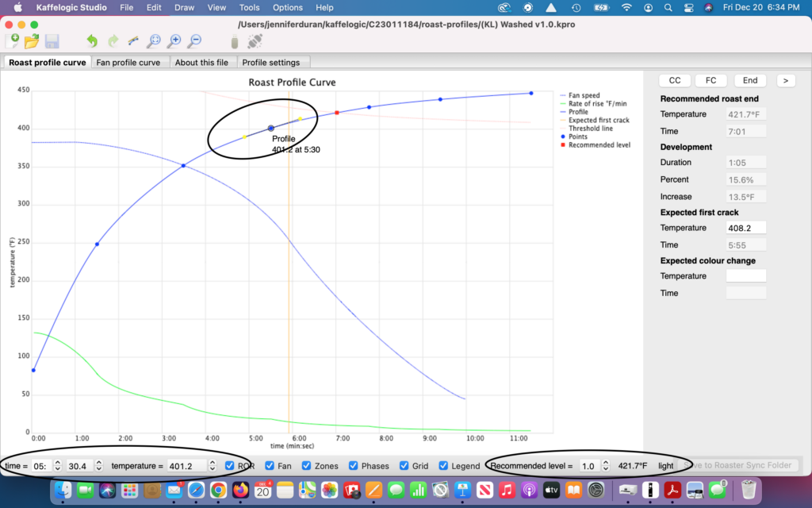This screenshot has width=812, height=508.
Task: Click the Recommended level value field
Action: [589, 465]
